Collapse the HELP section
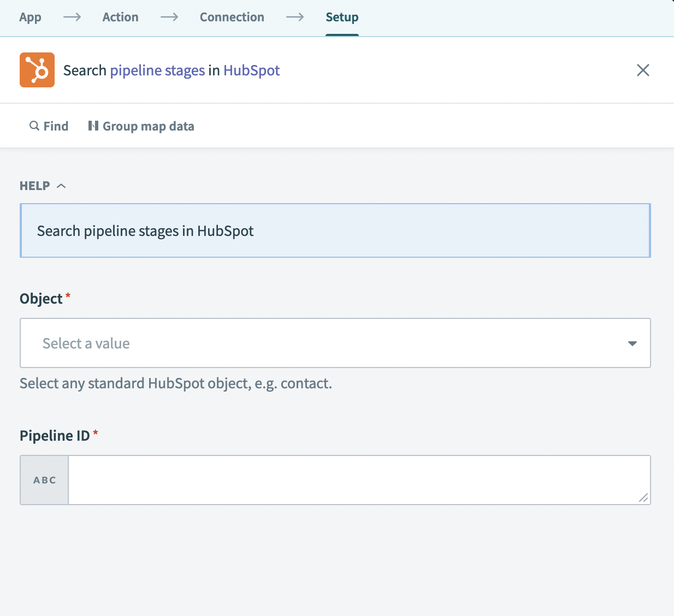The height and width of the screenshot is (616, 674). coord(61,185)
